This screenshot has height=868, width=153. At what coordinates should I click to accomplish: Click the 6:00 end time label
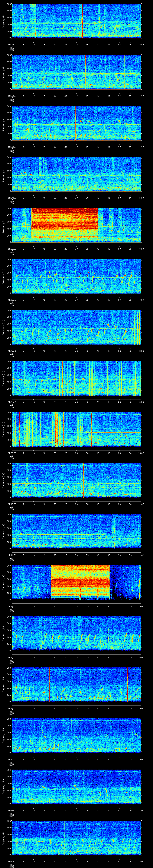[141, 249]
